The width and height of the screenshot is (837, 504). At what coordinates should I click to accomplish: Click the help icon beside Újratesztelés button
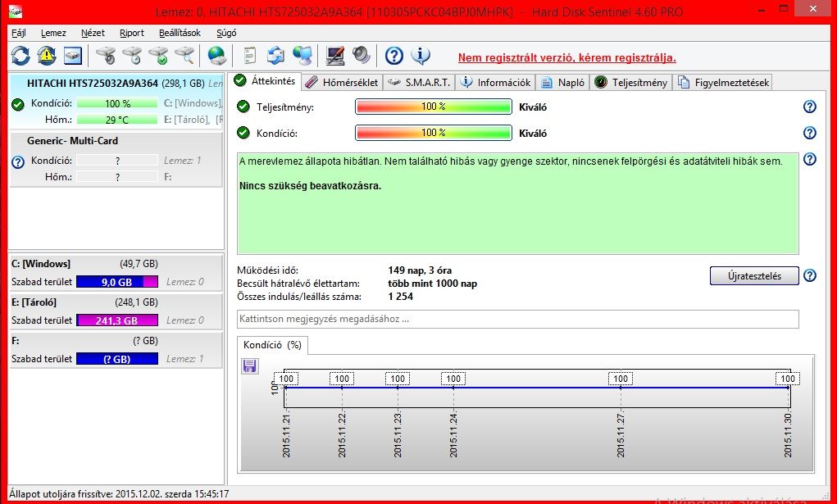click(x=810, y=275)
